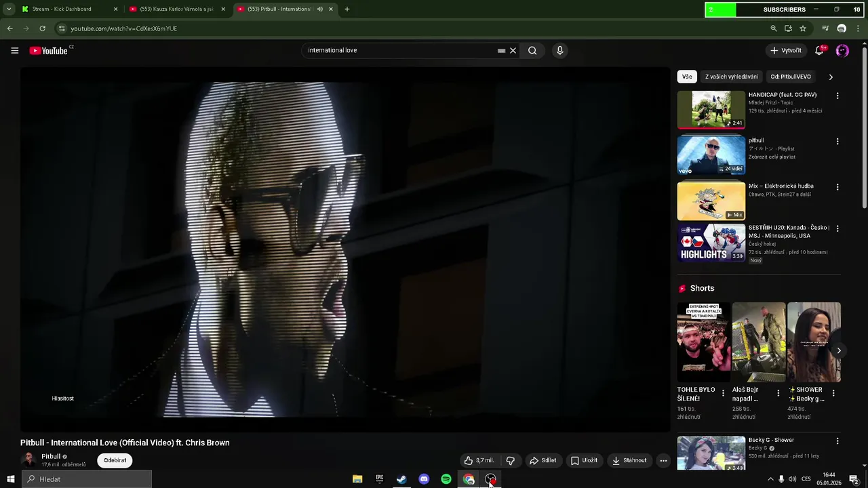Screen dimensions: 868x488
Task: Open YouTube notifications bell
Action: point(819,50)
